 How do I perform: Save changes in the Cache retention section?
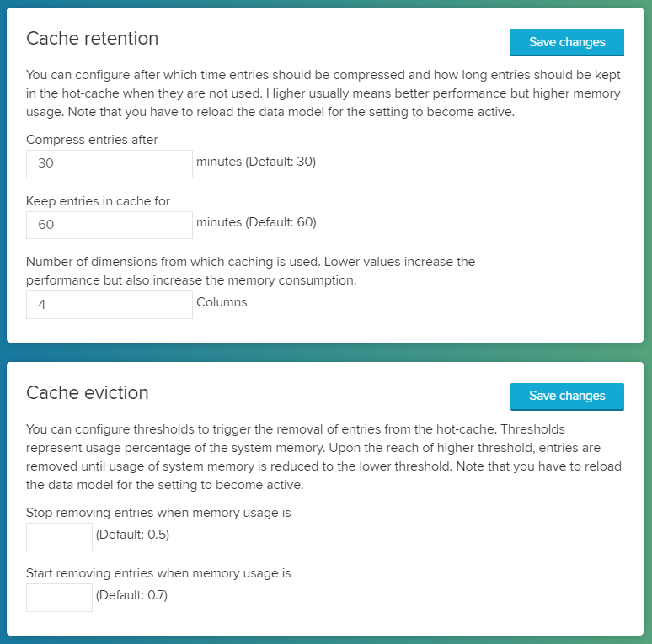[567, 42]
